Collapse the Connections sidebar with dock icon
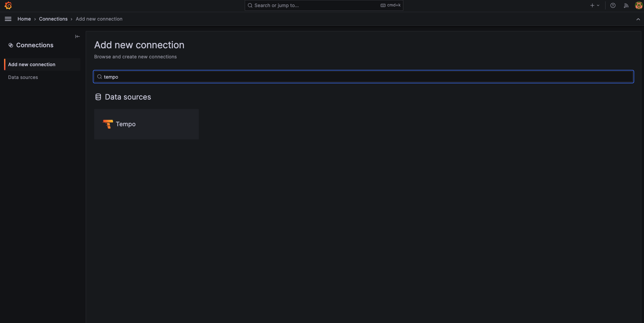Screen dimensions: 644x323 (77, 36)
